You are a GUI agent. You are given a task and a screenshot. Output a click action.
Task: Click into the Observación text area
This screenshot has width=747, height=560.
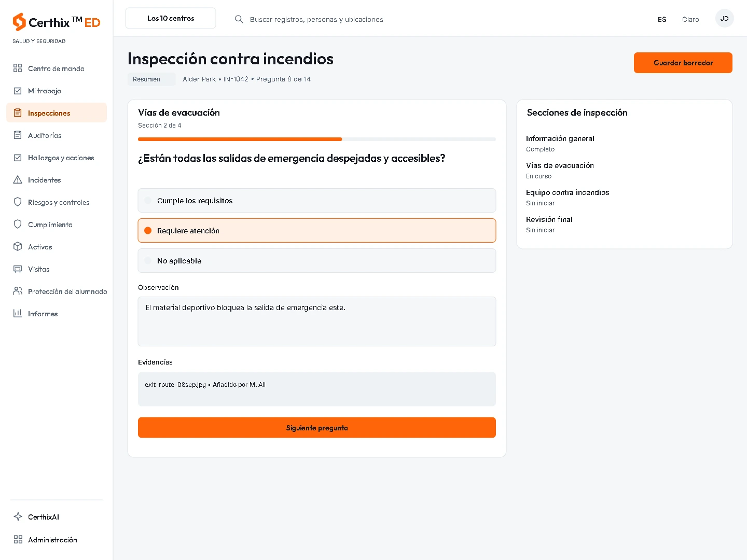317,321
